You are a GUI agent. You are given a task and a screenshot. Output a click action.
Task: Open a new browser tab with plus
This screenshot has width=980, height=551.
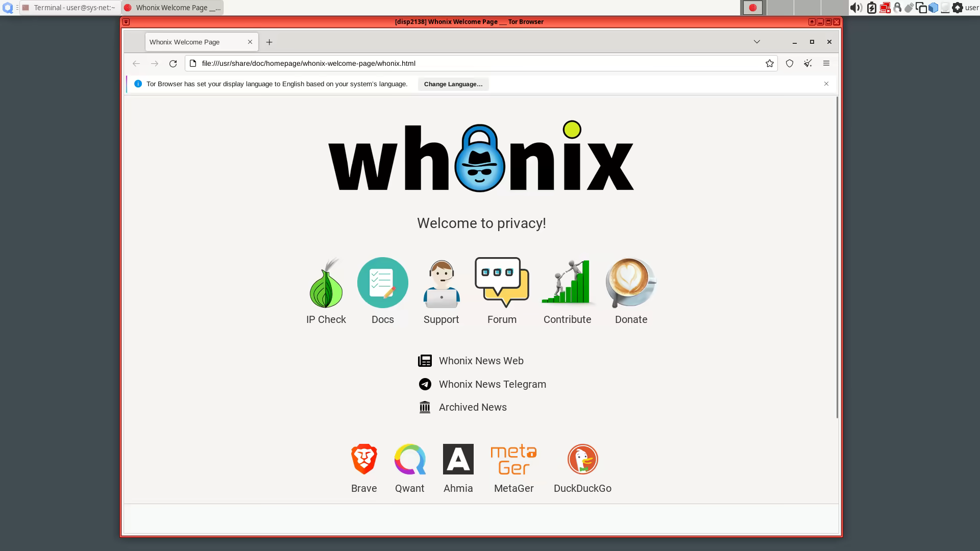[269, 42]
